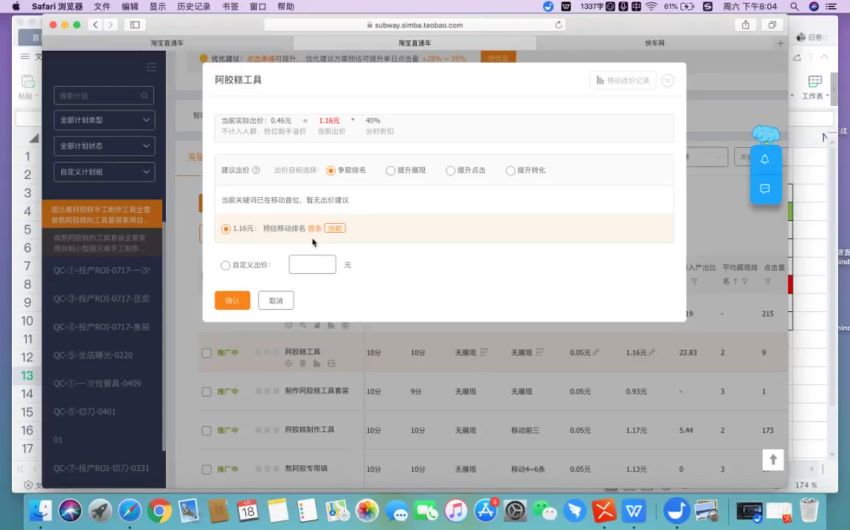Click the custom bid amount input field
The height and width of the screenshot is (530, 850).
[x=312, y=264]
